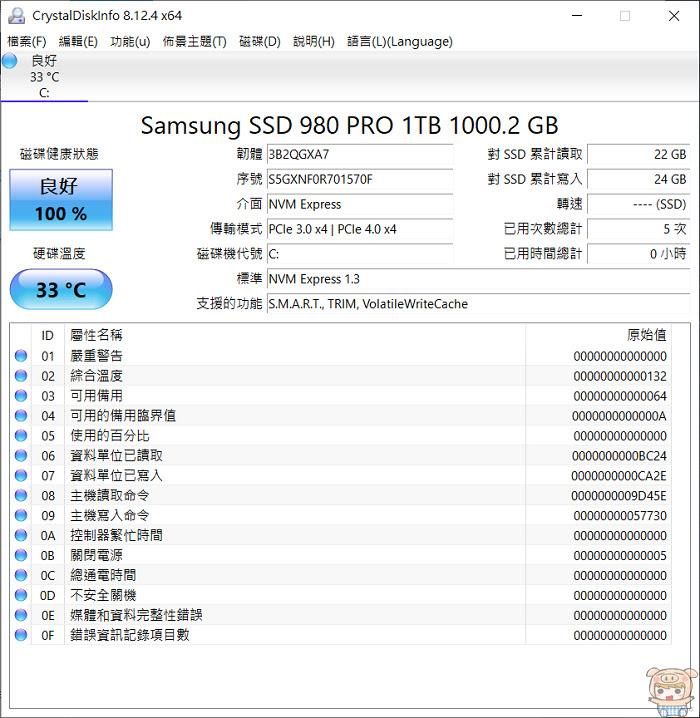Click the 33 °C temperature button

pos(61,289)
